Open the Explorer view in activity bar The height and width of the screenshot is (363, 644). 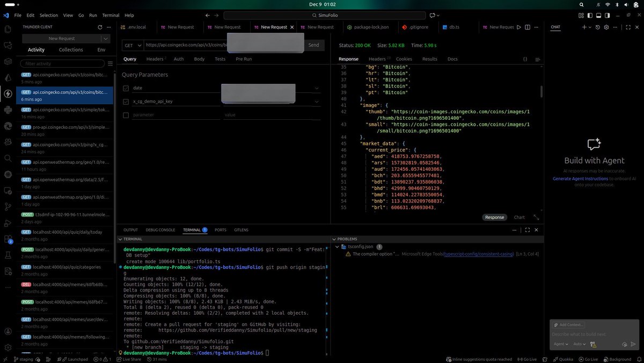8,30
